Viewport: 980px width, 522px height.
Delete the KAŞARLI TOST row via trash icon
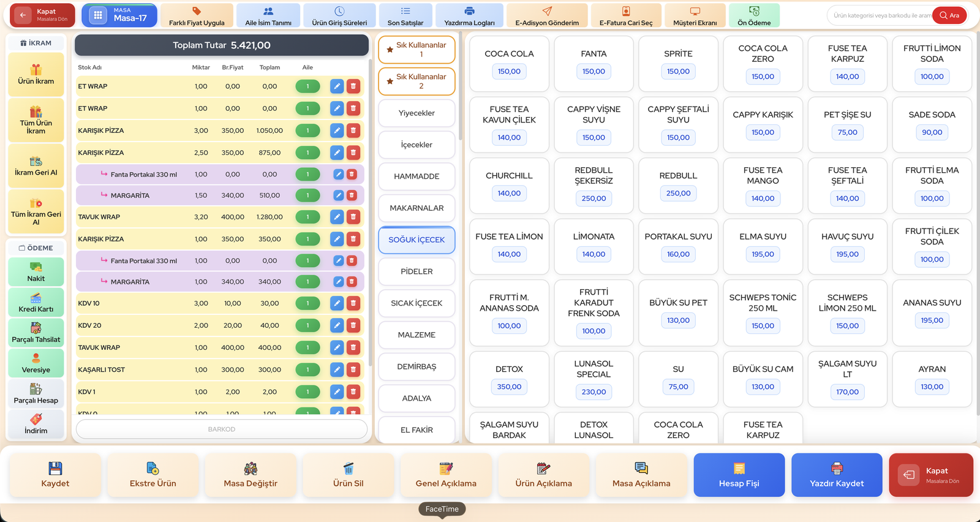[353, 369]
